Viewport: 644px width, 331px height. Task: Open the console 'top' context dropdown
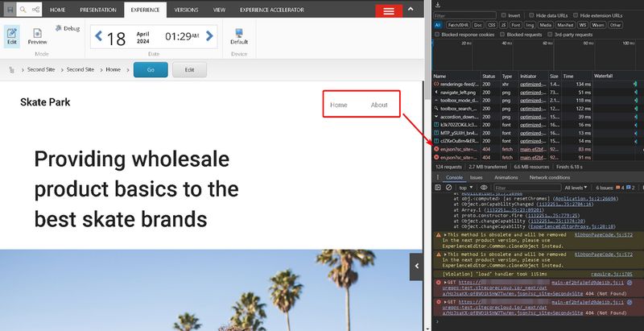click(468, 187)
